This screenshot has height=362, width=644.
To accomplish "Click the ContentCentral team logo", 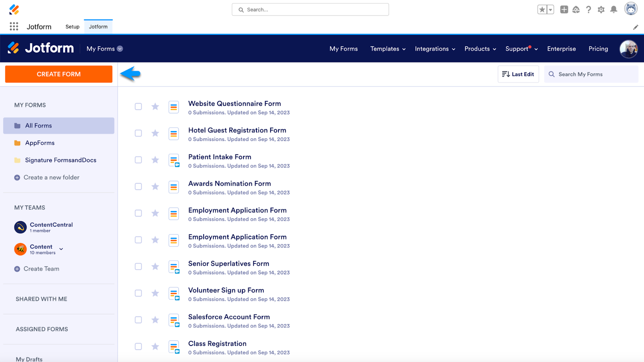I will 21,227.
